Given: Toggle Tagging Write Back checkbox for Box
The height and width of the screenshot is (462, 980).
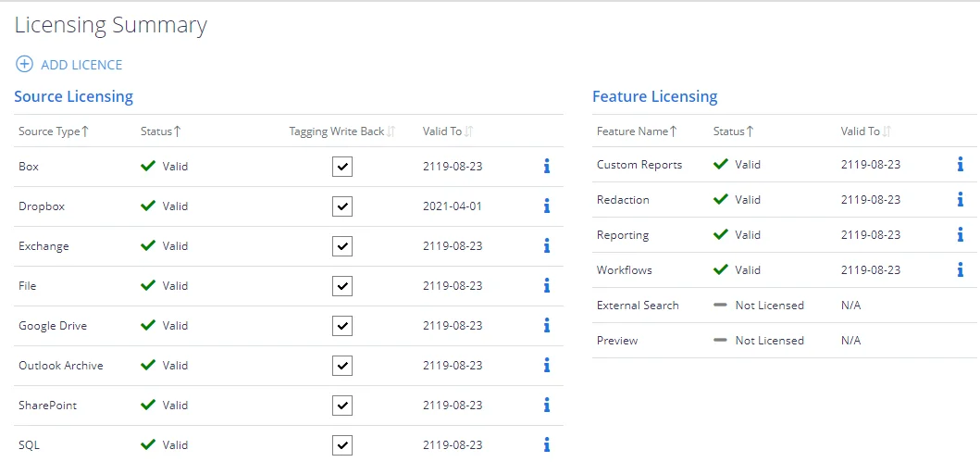Looking at the screenshot, I should [x=342, y=167].
